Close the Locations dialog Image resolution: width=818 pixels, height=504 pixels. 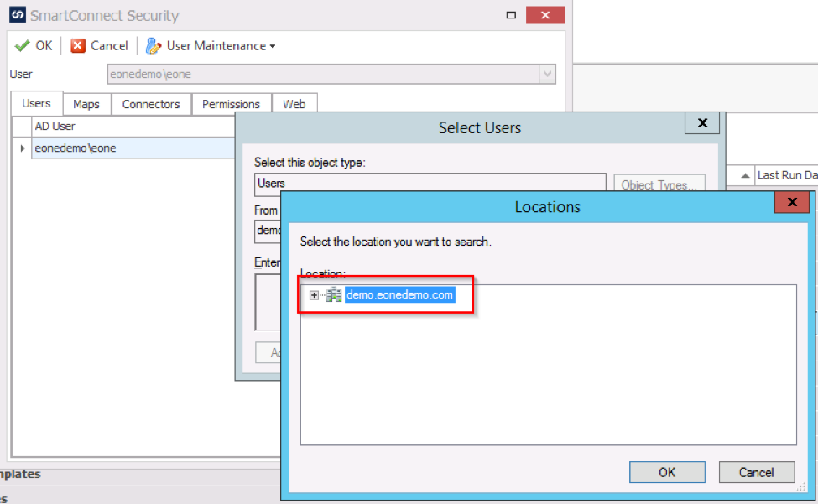(792, 202)
